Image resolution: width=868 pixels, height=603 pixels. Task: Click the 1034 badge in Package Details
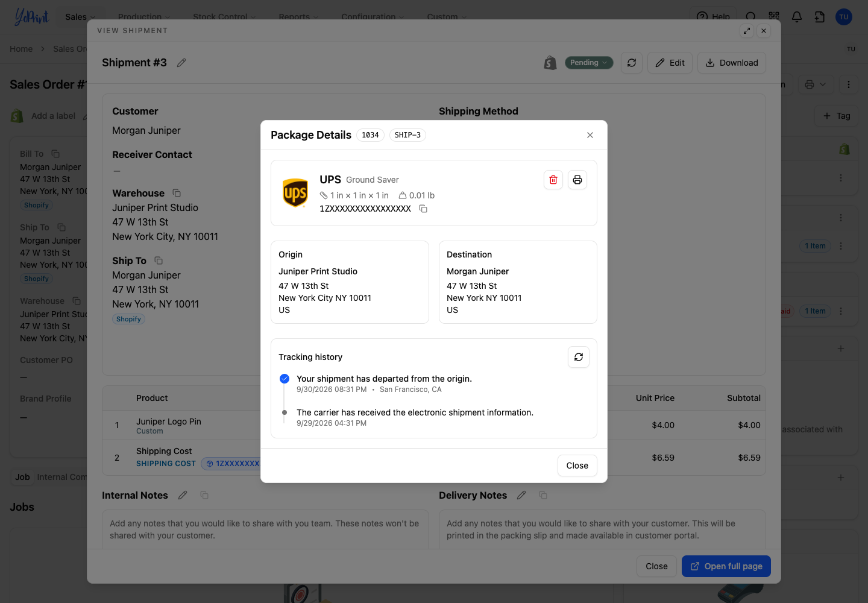[370, 135]
